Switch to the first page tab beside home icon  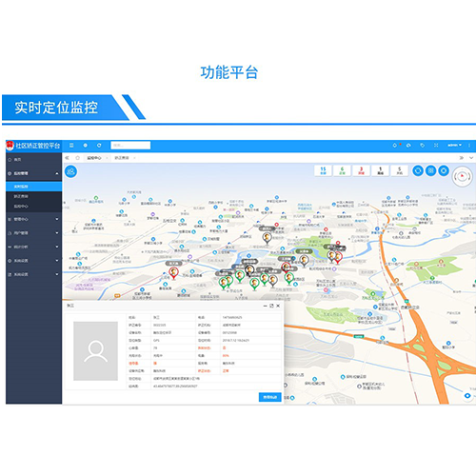(x=94, y=158)
